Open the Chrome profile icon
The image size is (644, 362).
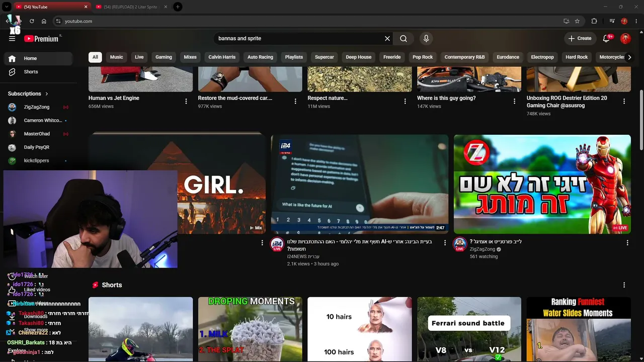coord(624,21)
